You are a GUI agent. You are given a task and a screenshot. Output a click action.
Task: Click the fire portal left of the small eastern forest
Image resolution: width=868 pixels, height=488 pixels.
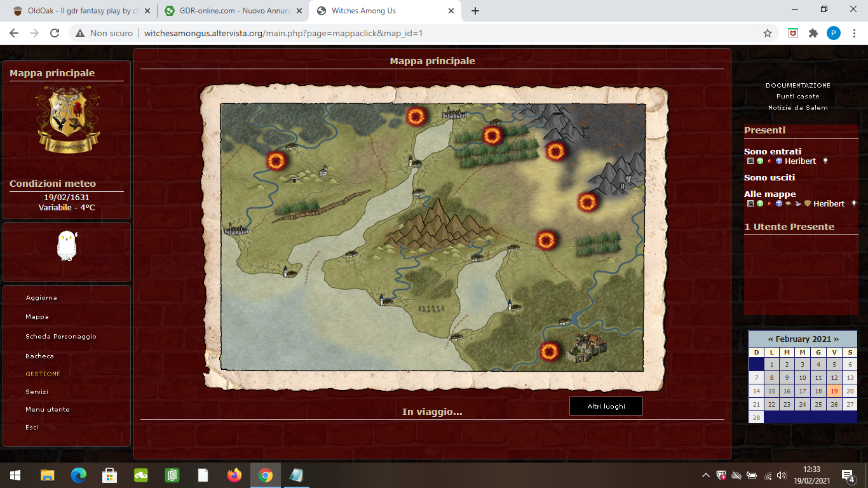[546, 240]
